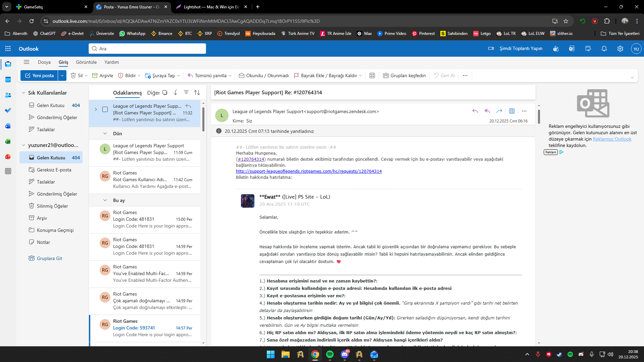The image size is (644, 362).
Task: Click Gruplara Git link
Action: [x=49, y=258]
